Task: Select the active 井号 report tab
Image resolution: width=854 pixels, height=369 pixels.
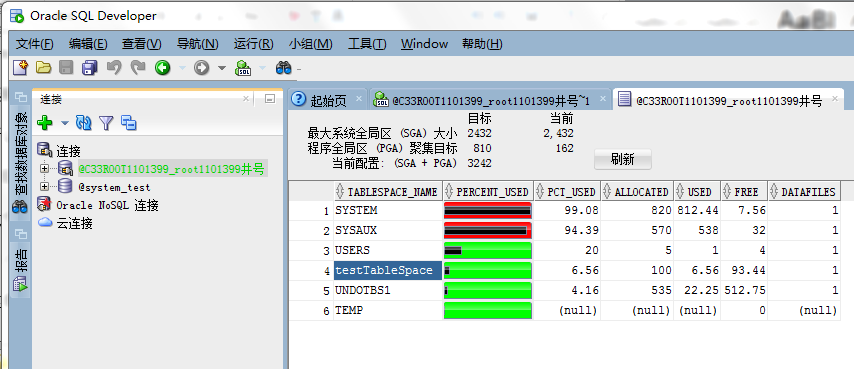Action: pos(729,100)
